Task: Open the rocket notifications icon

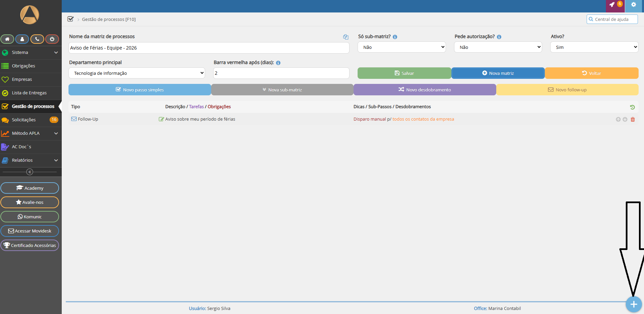Action: pos(613,5)
